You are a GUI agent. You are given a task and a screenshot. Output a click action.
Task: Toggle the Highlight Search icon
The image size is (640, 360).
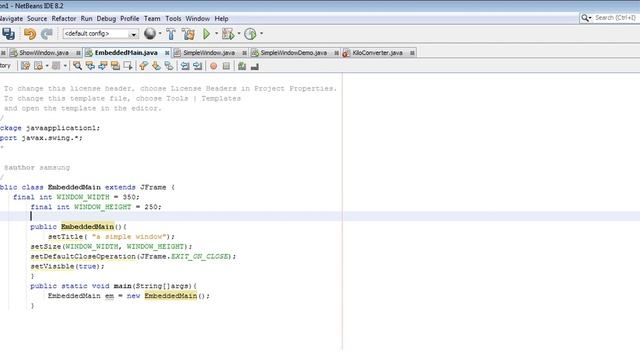[116, 66]
